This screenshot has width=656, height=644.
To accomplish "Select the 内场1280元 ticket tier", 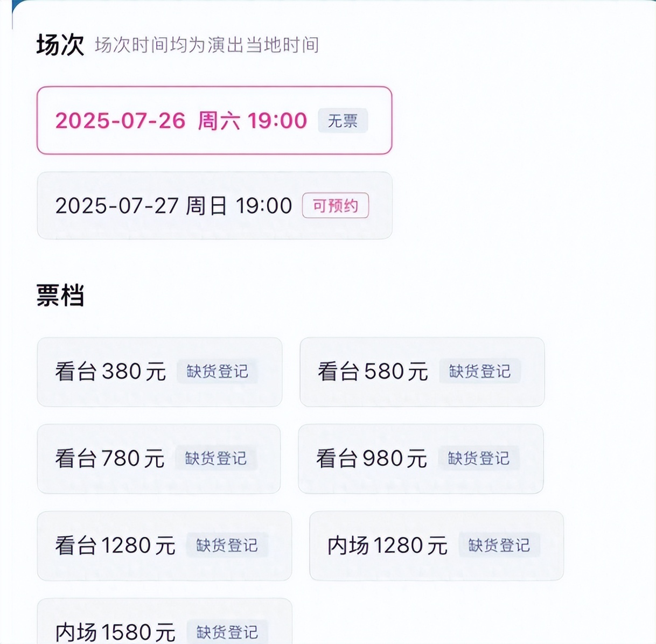I will 437,545.
